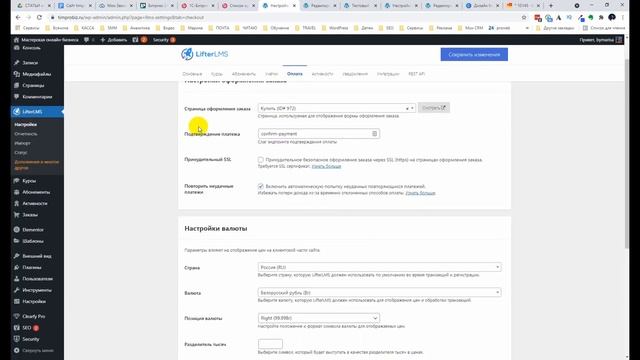
Task: Open Security item in the sidebar
Action: [x=31, y=339]
